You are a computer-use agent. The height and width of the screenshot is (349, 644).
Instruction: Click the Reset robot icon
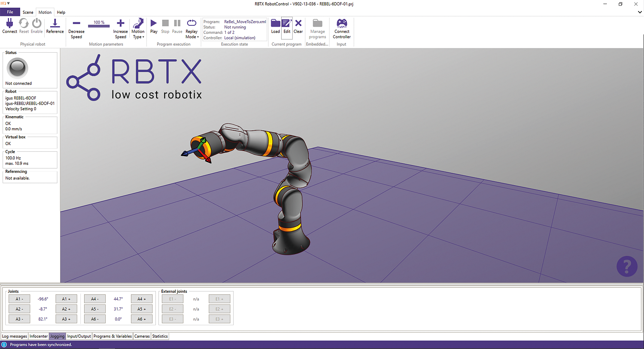tap(24, 23)
